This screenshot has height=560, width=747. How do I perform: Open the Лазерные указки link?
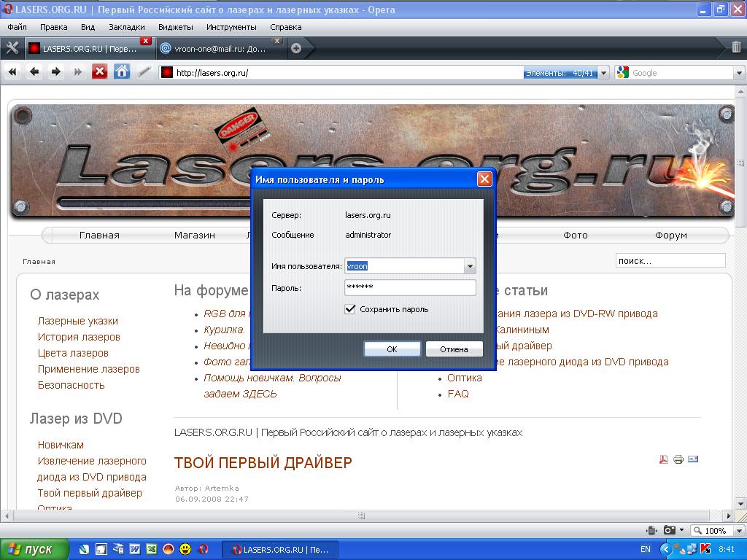(x=77, y=321)
